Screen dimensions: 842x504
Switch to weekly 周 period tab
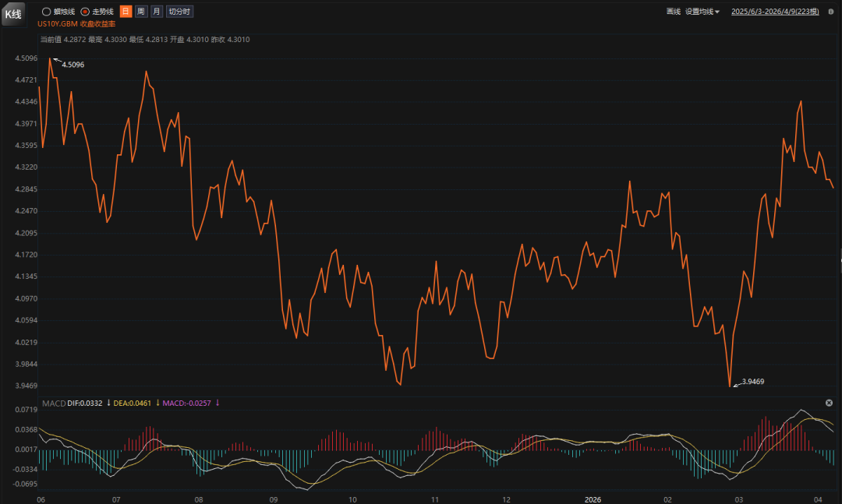(140, 12)
